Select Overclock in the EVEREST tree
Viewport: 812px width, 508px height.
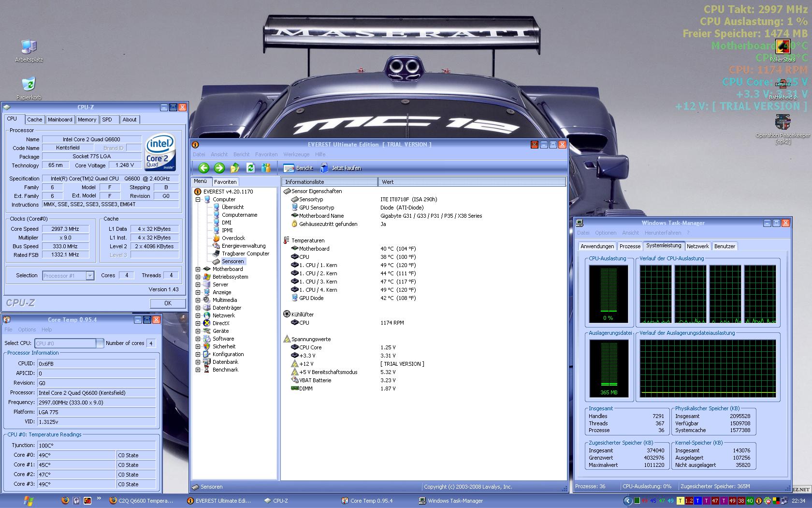[233, 238]
